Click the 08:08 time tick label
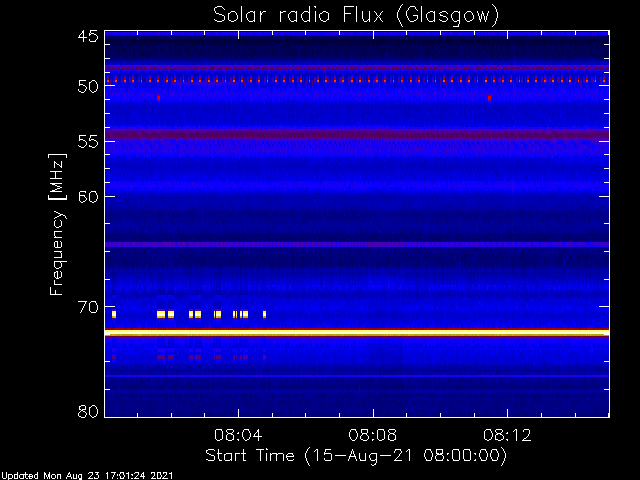The height and width of the screenshot is (480, 640). (x=373, y=435)
